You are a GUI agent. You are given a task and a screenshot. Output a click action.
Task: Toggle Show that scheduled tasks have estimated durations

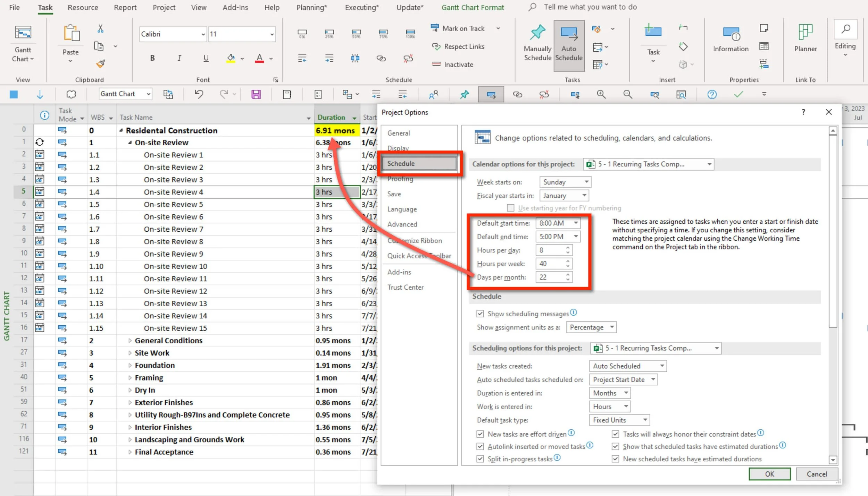615,446
